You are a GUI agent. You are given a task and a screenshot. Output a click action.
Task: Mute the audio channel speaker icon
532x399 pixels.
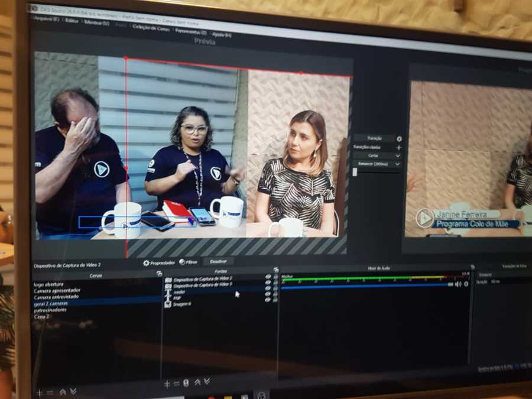[458, 284]
